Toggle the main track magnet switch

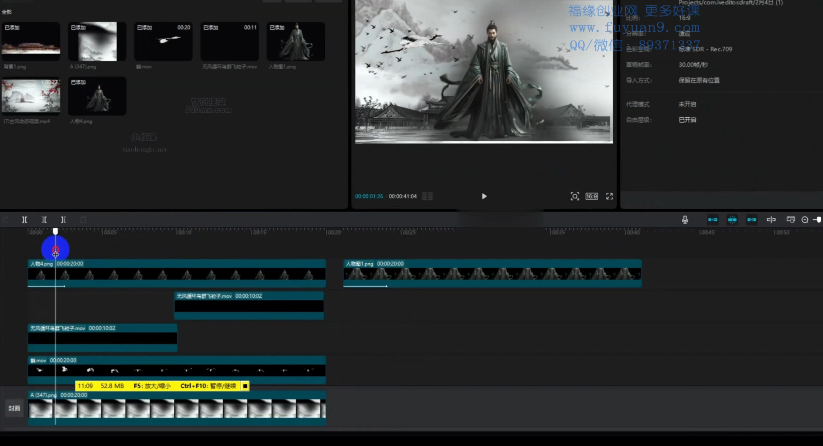pyautogui.click(x=713, y=220)
